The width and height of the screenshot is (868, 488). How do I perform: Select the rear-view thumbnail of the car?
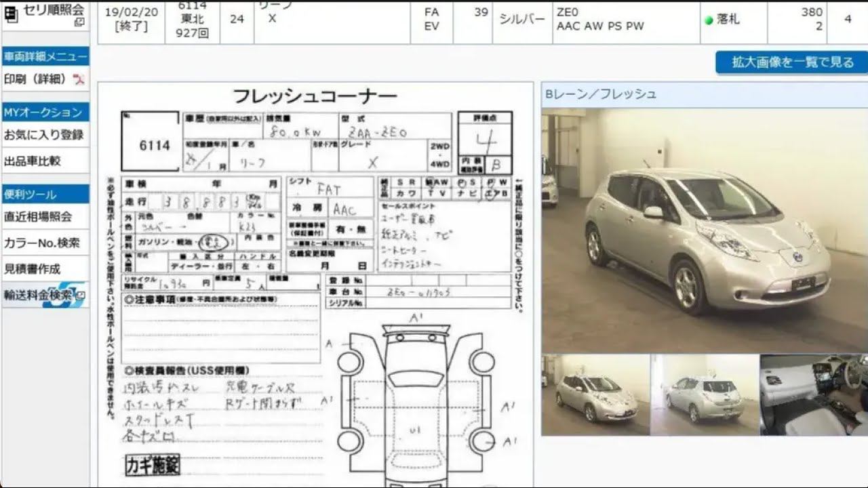click(705, 394)
